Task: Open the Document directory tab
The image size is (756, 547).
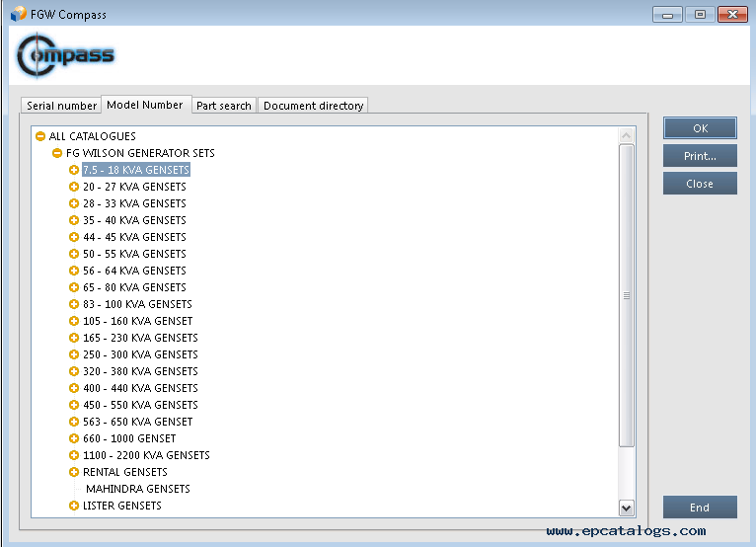Action: [313, 106]
